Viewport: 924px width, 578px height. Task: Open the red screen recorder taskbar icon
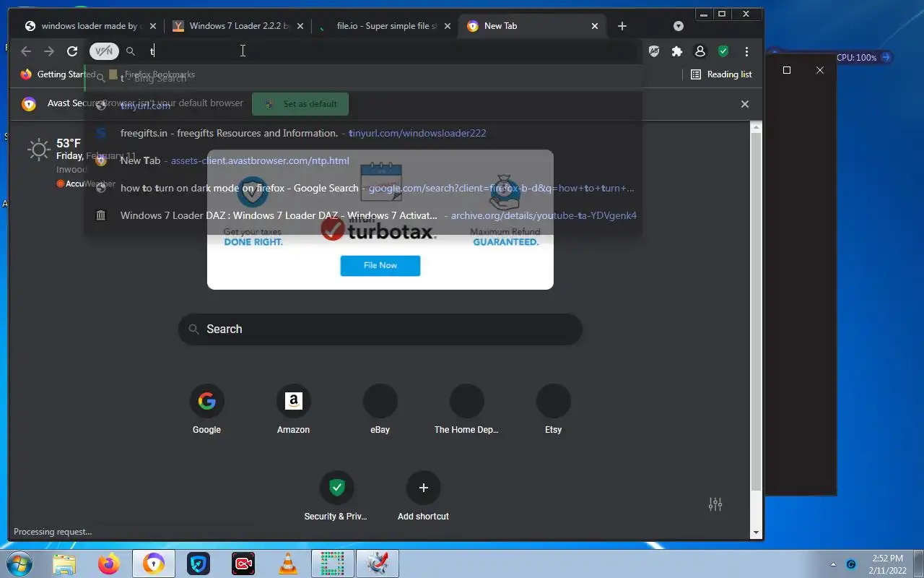coord(243,564)
